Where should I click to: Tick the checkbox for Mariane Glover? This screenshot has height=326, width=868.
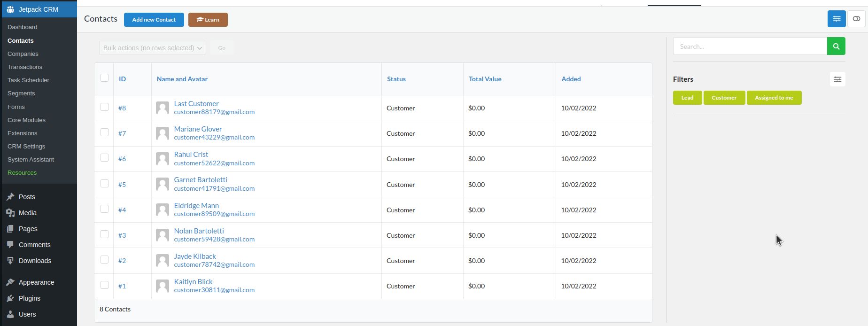[x=104, y=132]
